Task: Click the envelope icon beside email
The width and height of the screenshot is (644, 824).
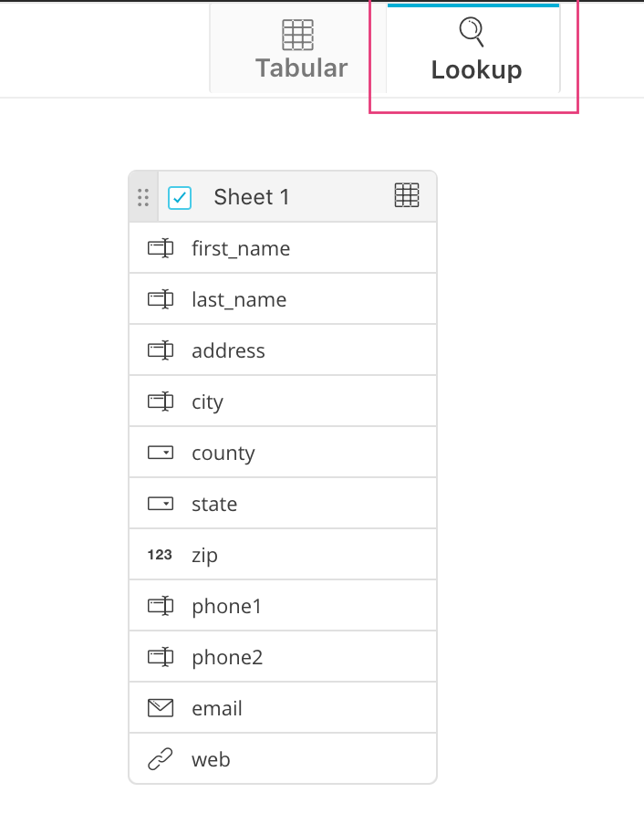Action: pos(161,708)
